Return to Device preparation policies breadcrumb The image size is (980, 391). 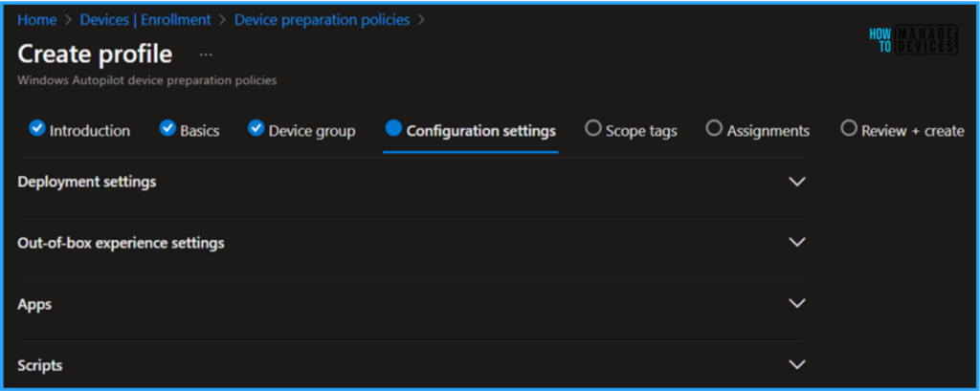click(322, 20)
